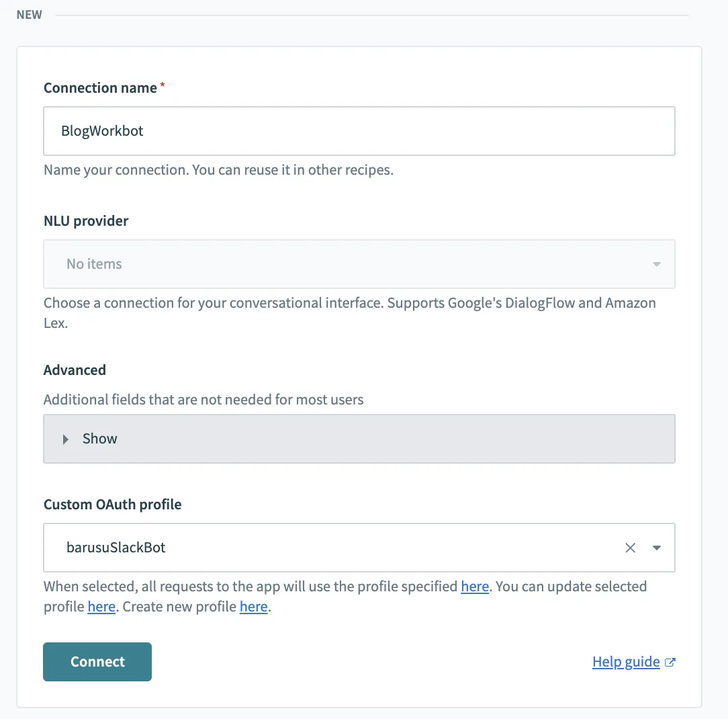Open the Help guide link
Viewport: 728px width, 719px height.
click(626, 662)
